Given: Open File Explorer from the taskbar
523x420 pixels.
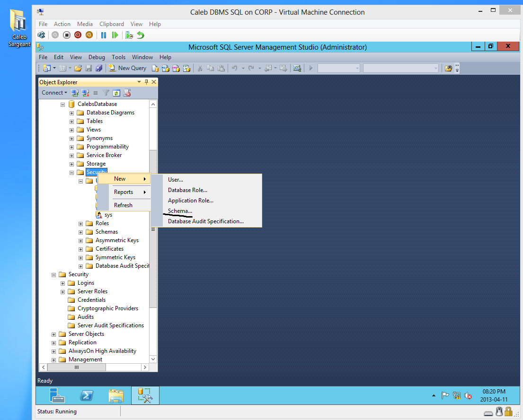Looking at the screenshot, I should [116, 396].
